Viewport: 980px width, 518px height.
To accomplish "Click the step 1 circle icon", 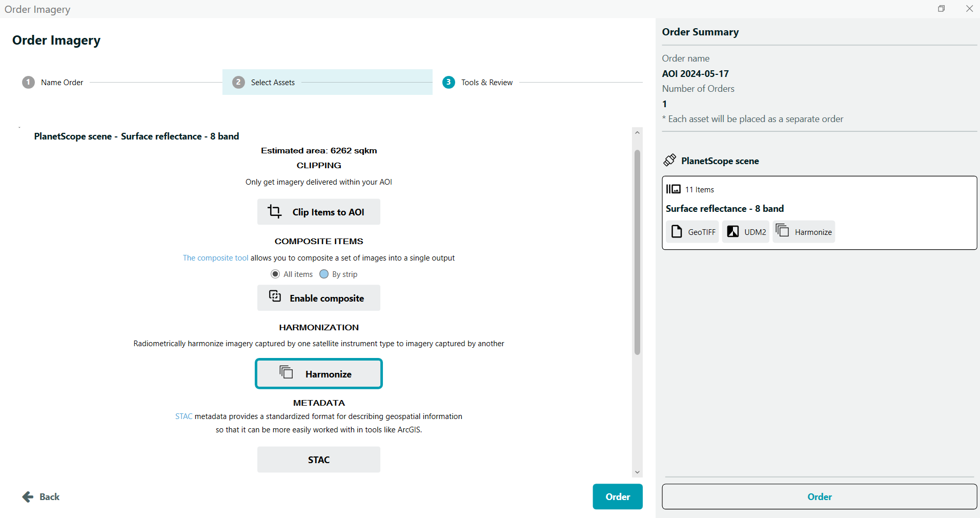I will coord(28,82).
